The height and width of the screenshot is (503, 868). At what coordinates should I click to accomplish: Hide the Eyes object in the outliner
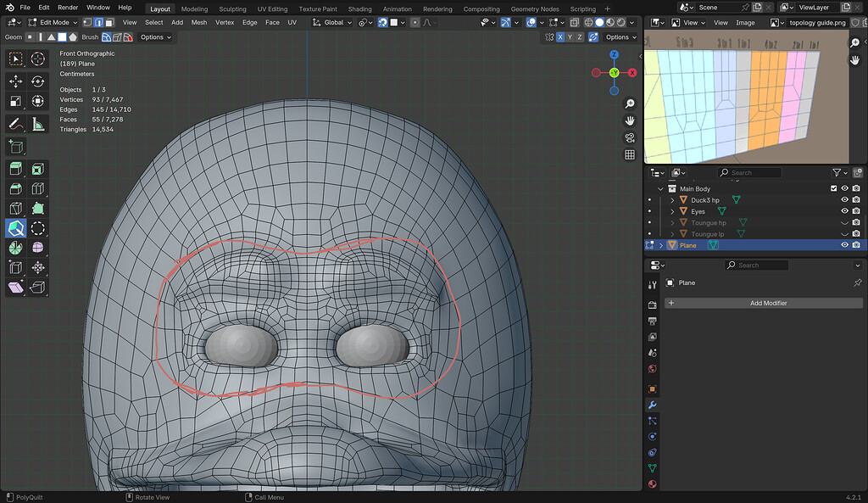click(844, 211)
